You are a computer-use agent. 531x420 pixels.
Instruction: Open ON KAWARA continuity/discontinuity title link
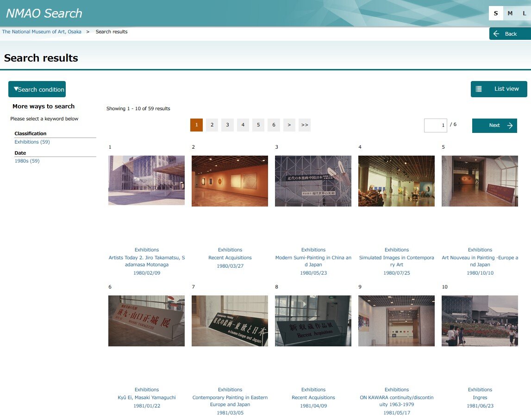pos(397,401)
